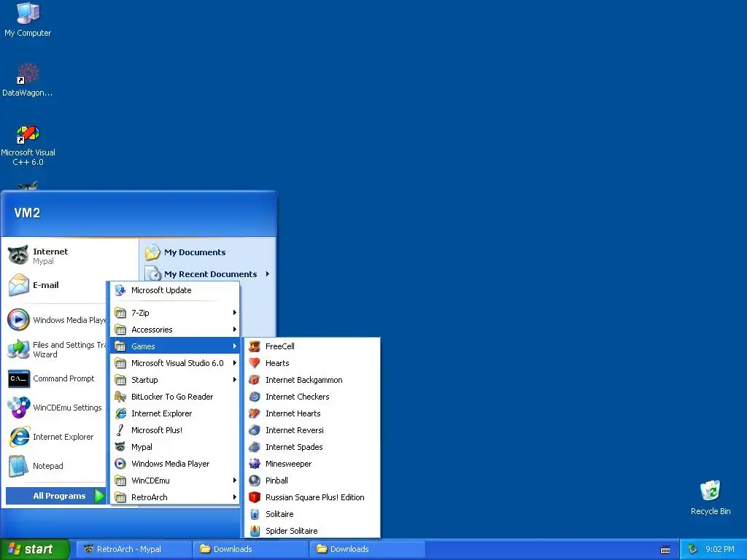Screen dimensions: 747x560
Task: Click the keyboard icon in taskbar
Action: click(665, 550)
